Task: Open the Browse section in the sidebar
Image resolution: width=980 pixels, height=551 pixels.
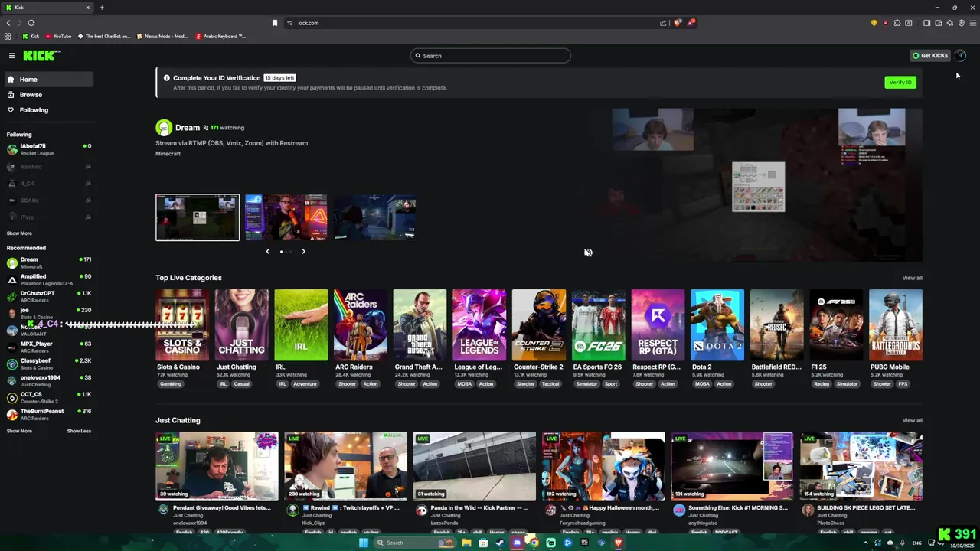Action: click(48, 95)
